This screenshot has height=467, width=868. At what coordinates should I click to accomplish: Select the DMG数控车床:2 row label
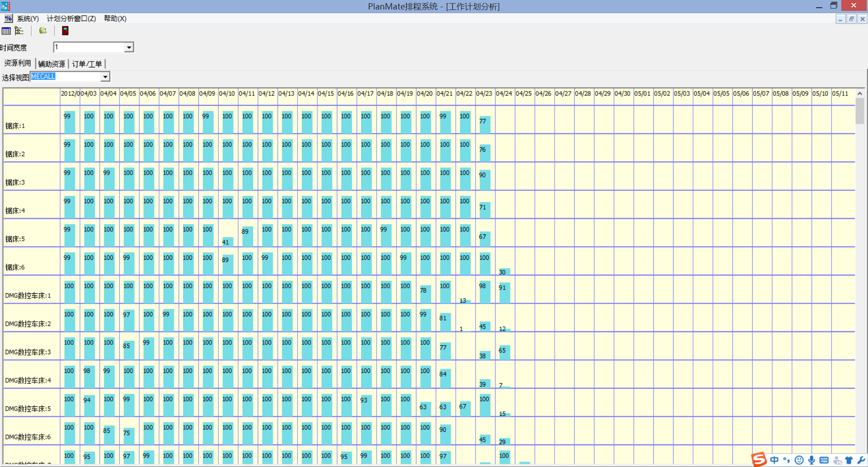coord(28,324)
